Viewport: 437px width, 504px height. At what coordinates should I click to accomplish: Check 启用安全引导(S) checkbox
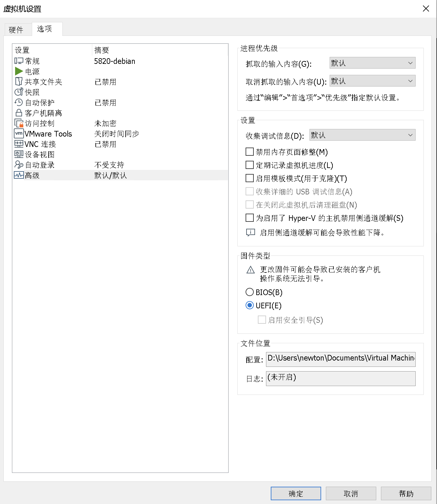pyautogui.click(x=262, y=320)
